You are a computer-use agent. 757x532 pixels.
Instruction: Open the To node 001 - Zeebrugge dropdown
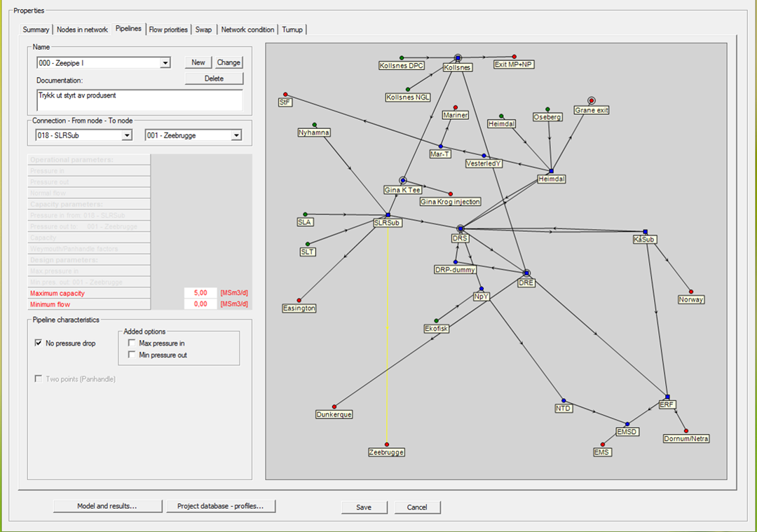236,135
